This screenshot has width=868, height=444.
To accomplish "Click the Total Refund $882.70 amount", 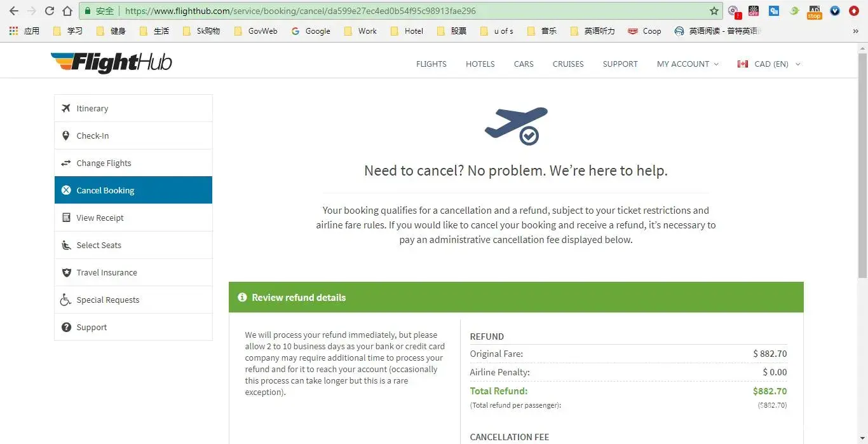I will coord(770,391).
